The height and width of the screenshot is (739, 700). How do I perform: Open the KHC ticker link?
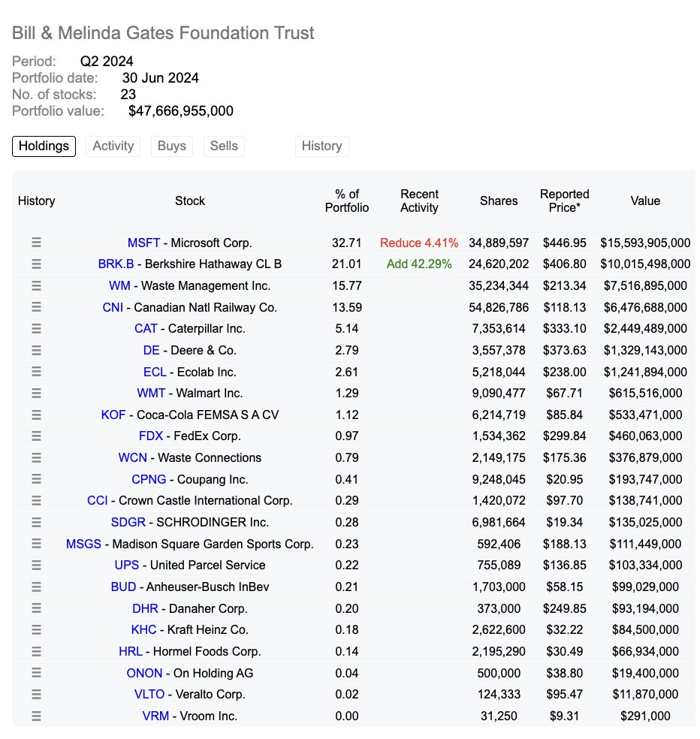(143, 629)
